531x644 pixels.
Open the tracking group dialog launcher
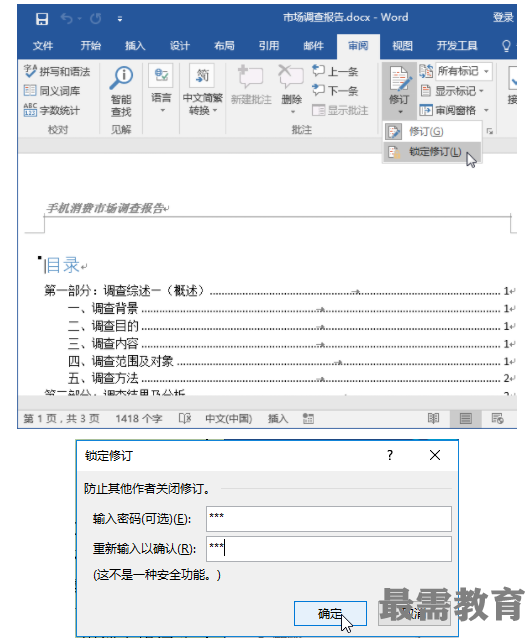pos(490,131)
